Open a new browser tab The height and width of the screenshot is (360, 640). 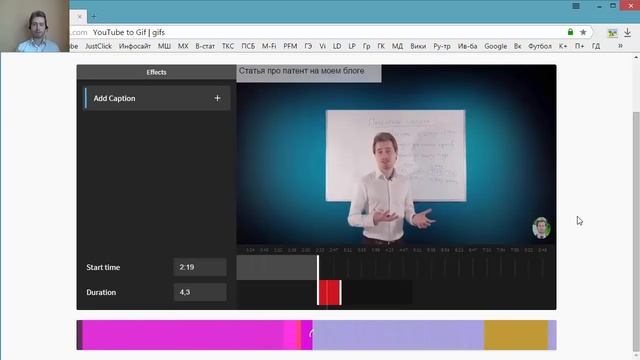click(94, 17)
